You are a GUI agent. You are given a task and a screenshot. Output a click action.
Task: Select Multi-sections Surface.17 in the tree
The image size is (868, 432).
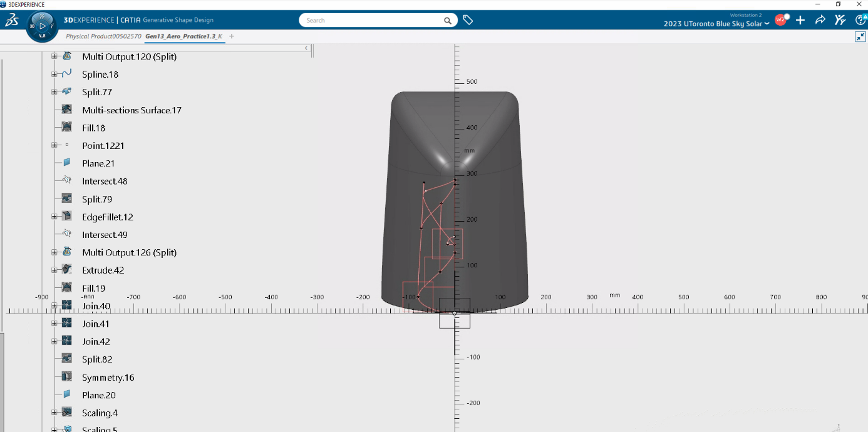click(132, 110)
